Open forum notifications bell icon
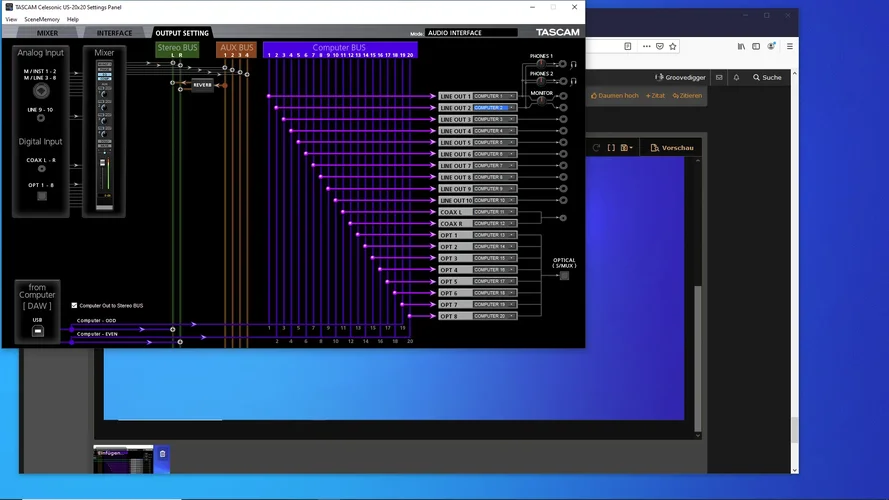 (x=736, y=77)
